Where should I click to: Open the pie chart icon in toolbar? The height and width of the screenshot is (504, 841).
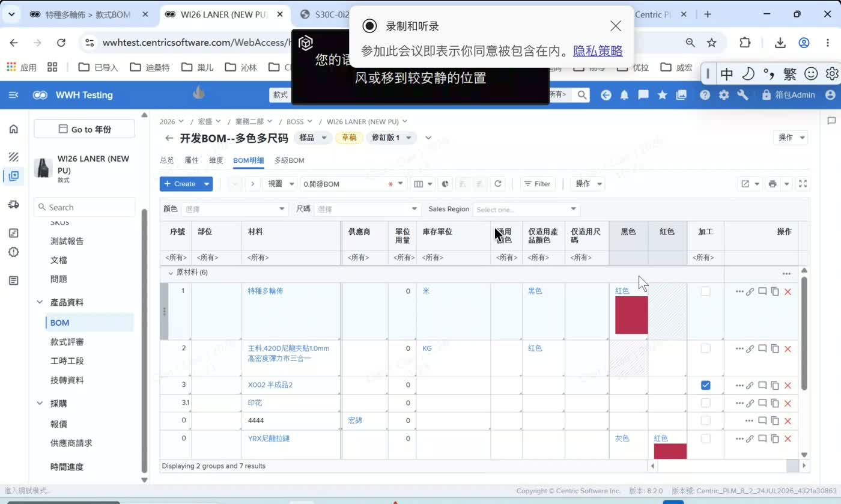pyautogui.click(x=446, y=184)
